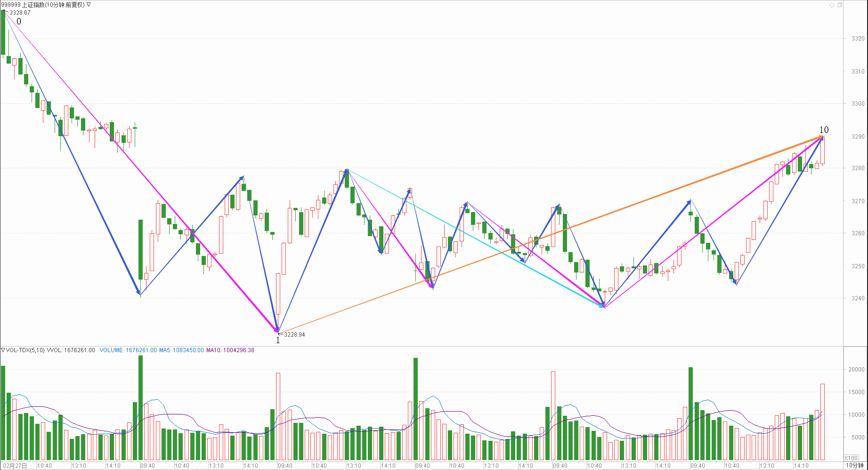Click the 20000 volume axis label
This screenshot has width=868, height=470.
[856, 370]
